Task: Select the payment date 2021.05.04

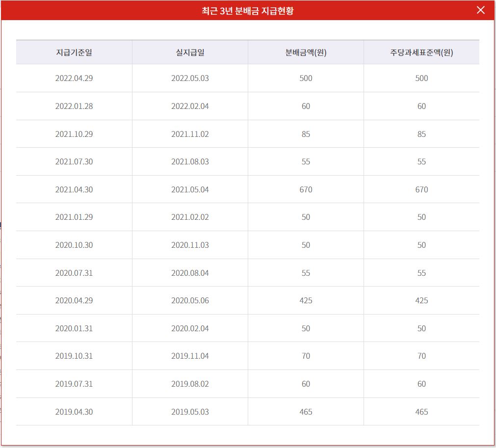Action: (x=190, y=189)
